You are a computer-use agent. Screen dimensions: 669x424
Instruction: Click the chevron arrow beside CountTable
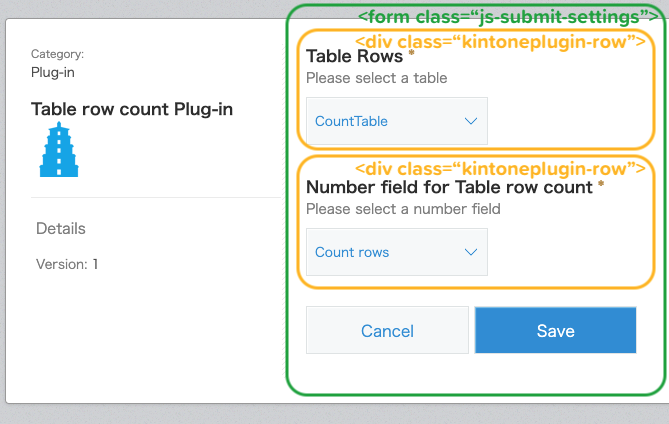[472, 121]
